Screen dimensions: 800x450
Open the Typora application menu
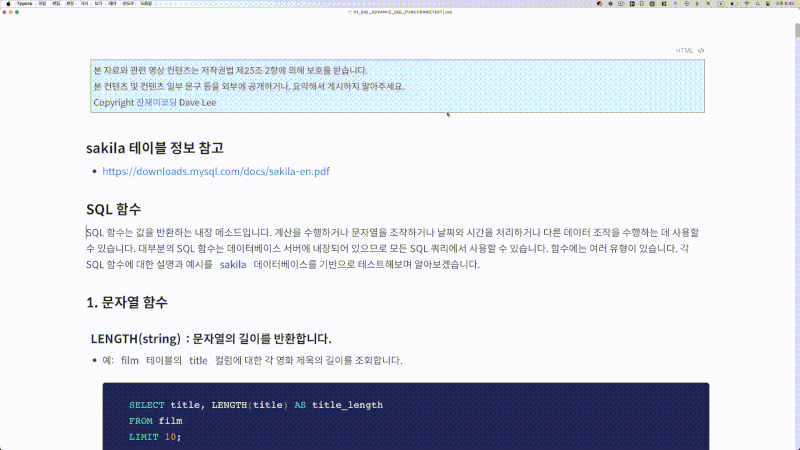[x=24, y=4]
